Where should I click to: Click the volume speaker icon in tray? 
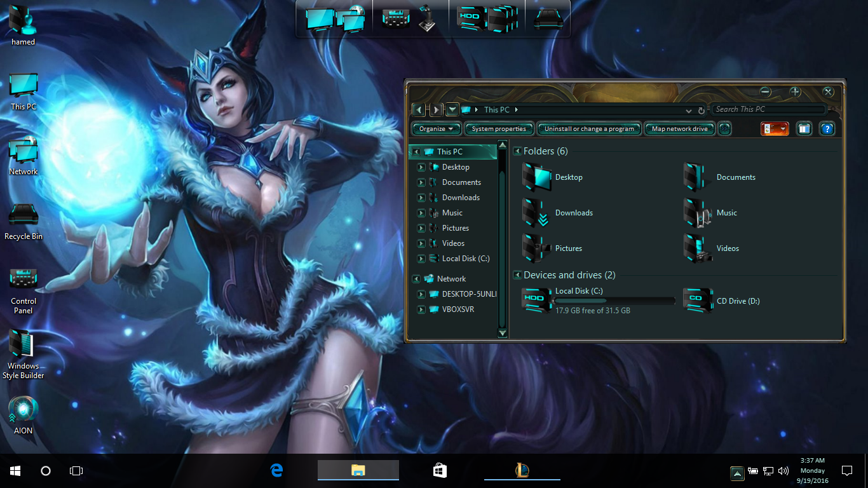783,471
